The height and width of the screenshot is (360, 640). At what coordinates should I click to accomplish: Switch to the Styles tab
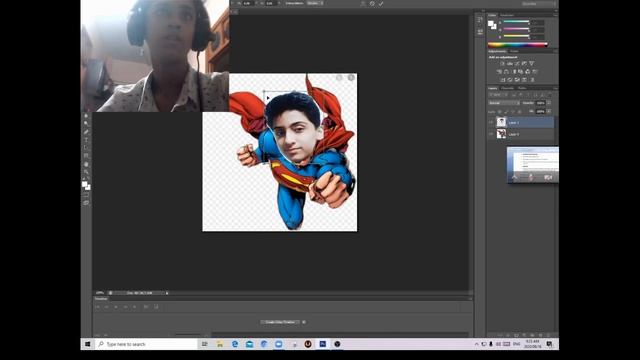click(514, 51)
